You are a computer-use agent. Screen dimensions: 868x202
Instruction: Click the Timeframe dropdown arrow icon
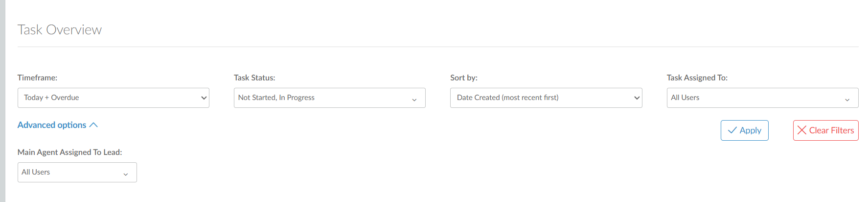pos(204,98)
